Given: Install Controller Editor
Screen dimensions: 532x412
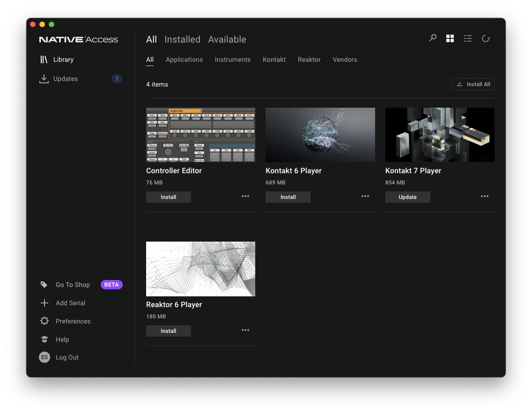Looking at the screenshot, I should coord(168,197).
